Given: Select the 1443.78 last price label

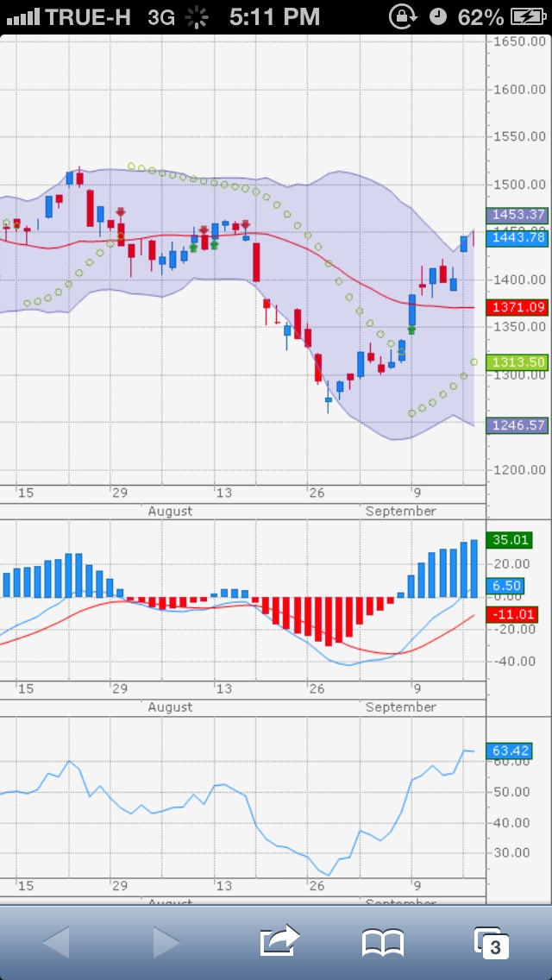Looking at the screenshot, I should (x=517, y=237).
